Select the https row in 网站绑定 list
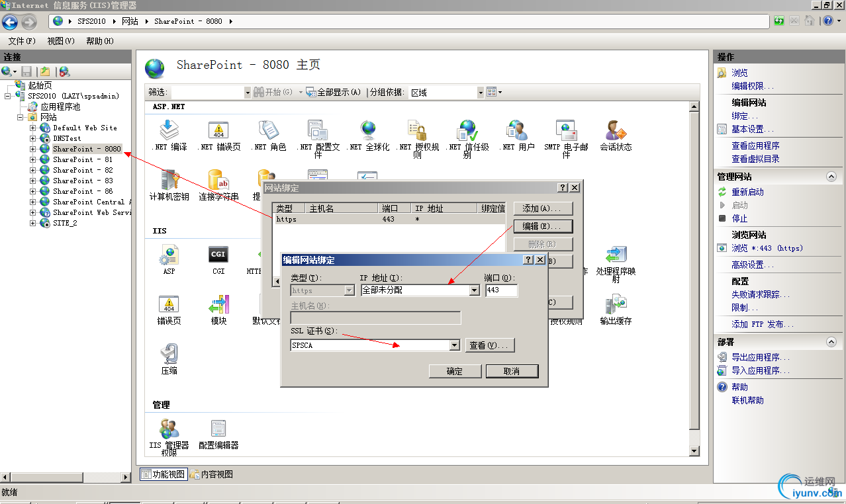846x504 pixels. 391,219
